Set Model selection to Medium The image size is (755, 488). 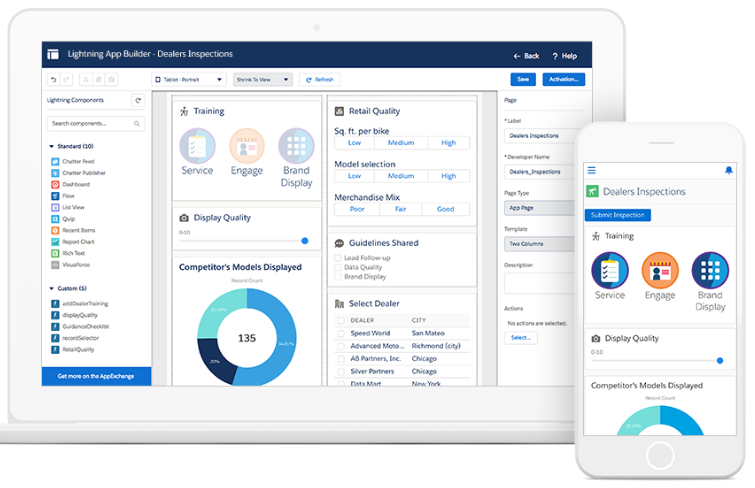(401, 176)
